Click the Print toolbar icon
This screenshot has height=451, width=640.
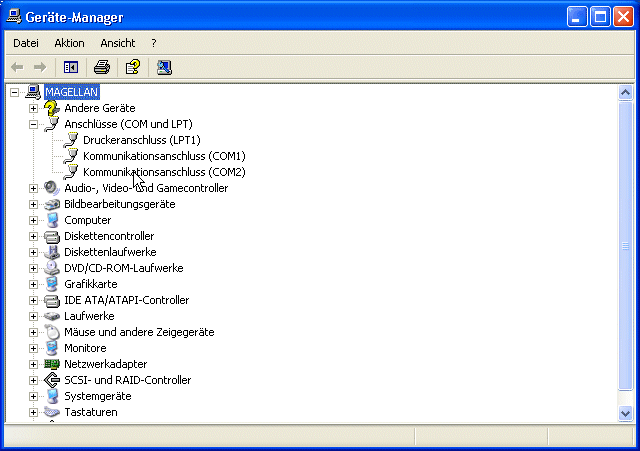[102, 67]
